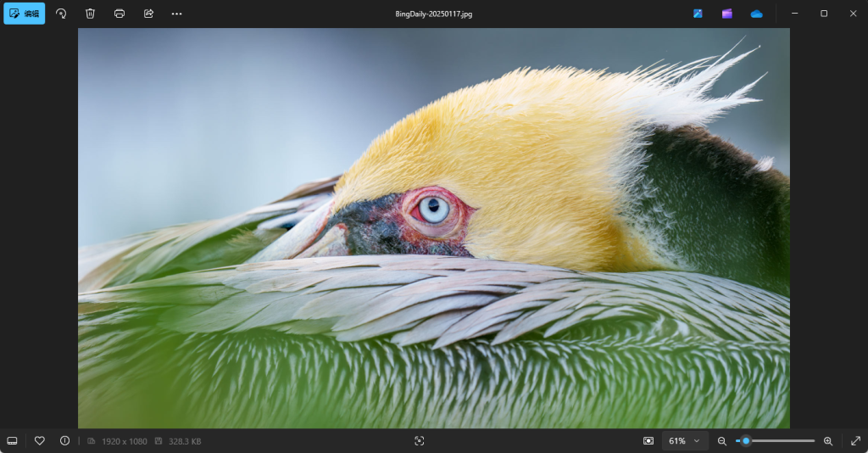Click the zoom out magnifier icon
Screen dimensions: 868x453
(x=722, y=441)
